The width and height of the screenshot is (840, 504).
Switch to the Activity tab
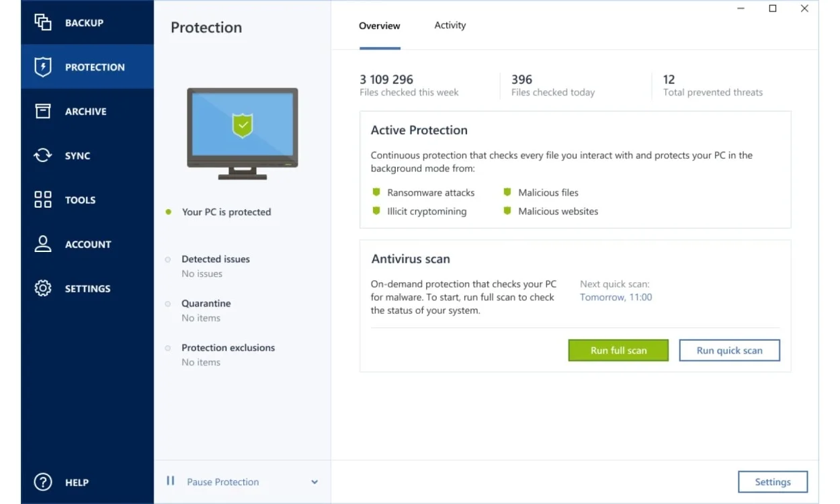pyautogui.click(x=449, y=25)
